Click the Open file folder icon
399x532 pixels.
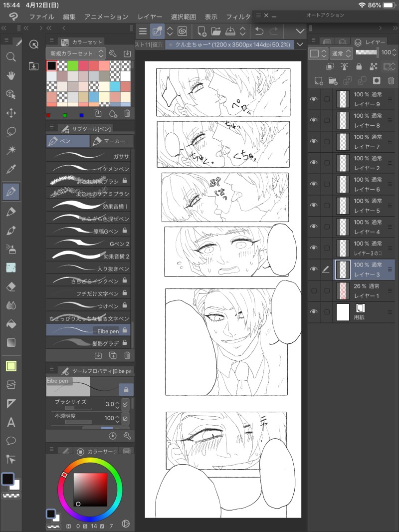(216, 31)
